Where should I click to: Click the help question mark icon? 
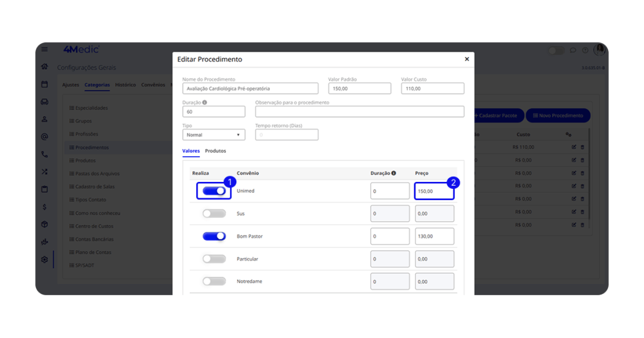click(585, 50)
